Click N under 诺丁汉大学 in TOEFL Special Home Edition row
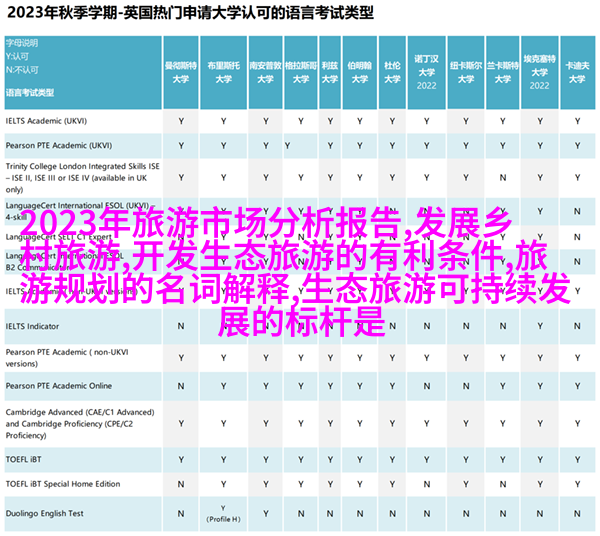Screen dimensions: 600x536 click(x=427, y=484)
